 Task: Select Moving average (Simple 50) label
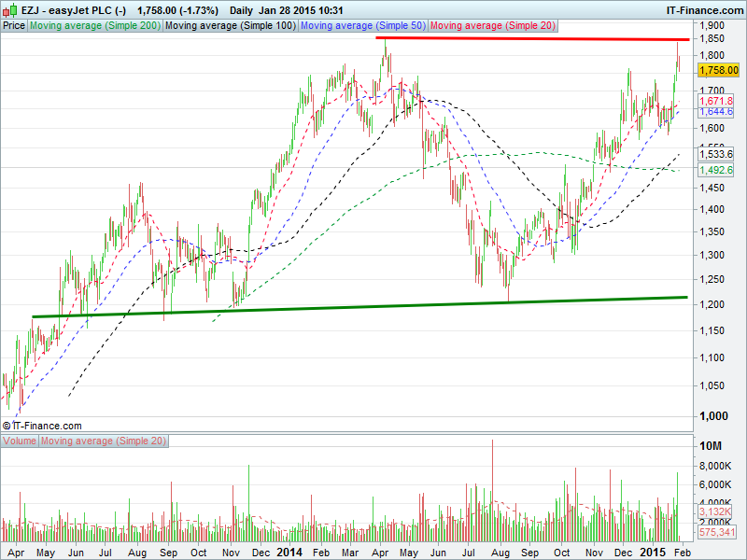point(362,26)
